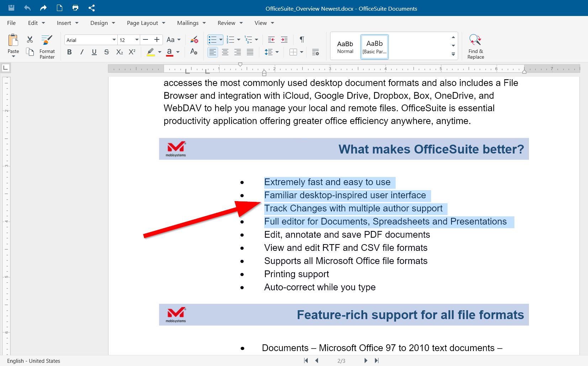Create a new document
The image size is (588, 366).
point(59,8)
